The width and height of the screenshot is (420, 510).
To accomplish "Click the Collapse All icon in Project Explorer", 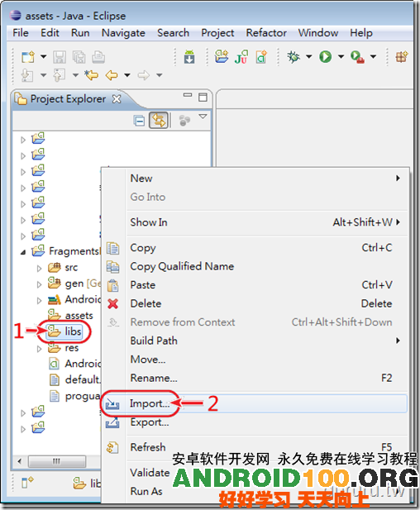I will pos(139,121).
